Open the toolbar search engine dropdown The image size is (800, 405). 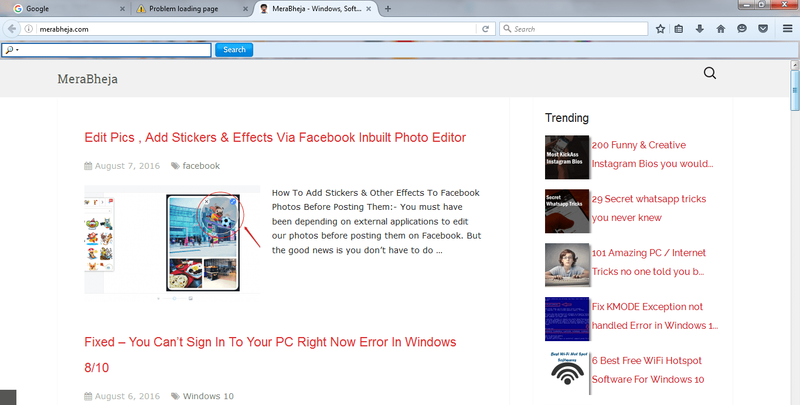coord(11,50)
